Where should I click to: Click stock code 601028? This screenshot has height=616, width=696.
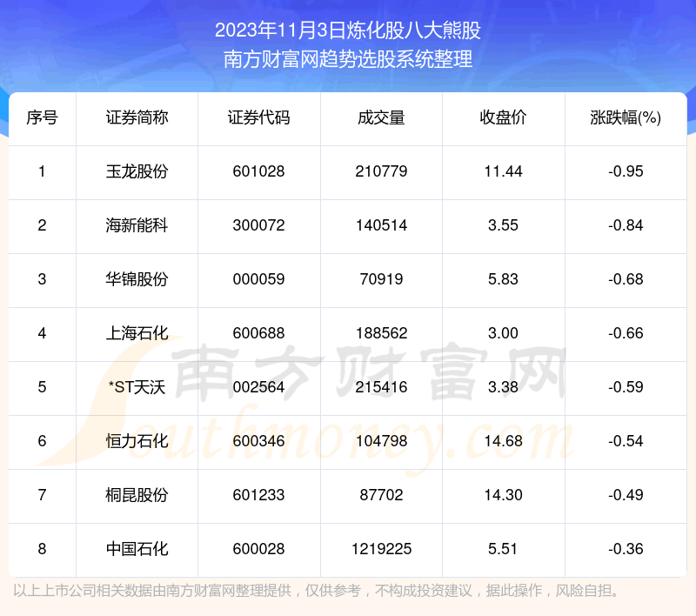tap(258, 171)
